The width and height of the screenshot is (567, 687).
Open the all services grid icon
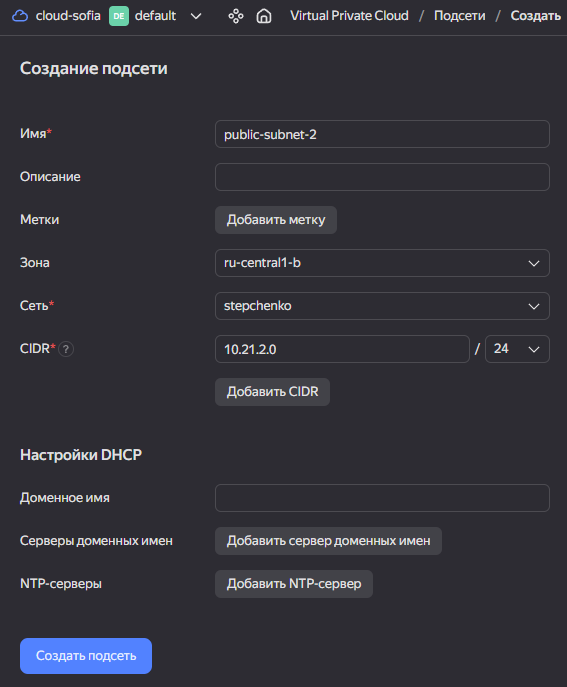point(236,16)
